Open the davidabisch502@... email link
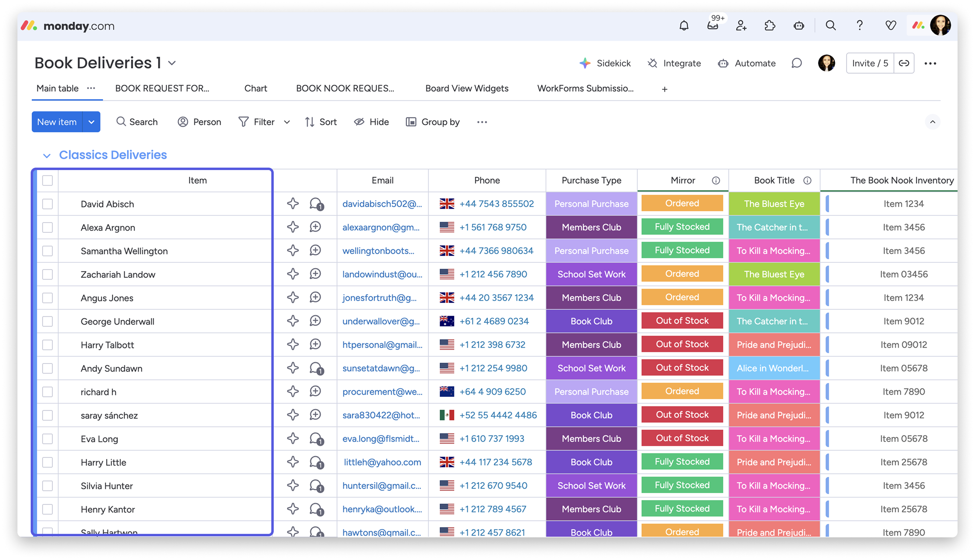 (382, 204)
